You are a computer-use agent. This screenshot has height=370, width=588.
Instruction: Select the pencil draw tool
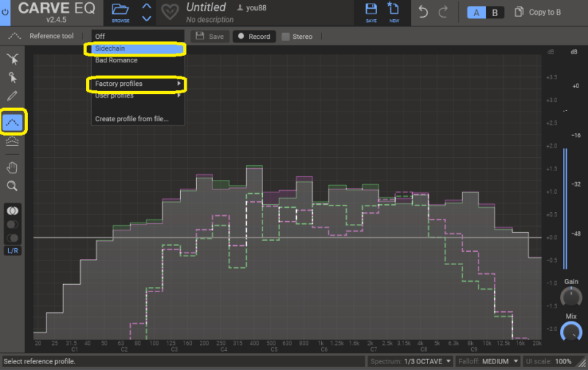[12, 95]
